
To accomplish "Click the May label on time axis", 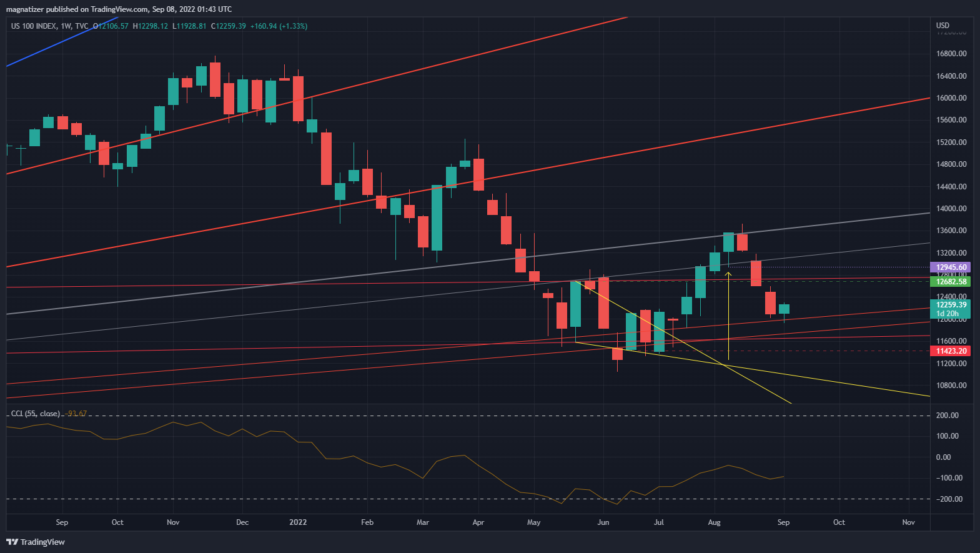I will (x=533, y=522).
